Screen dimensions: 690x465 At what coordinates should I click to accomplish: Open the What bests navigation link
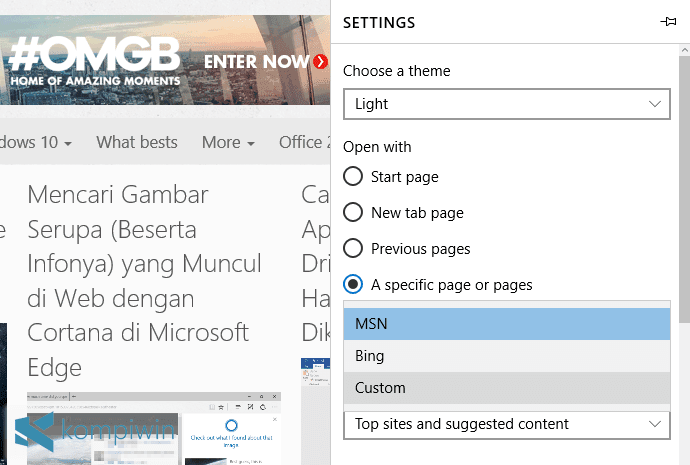pyautogui.click(x=137, y=142)
